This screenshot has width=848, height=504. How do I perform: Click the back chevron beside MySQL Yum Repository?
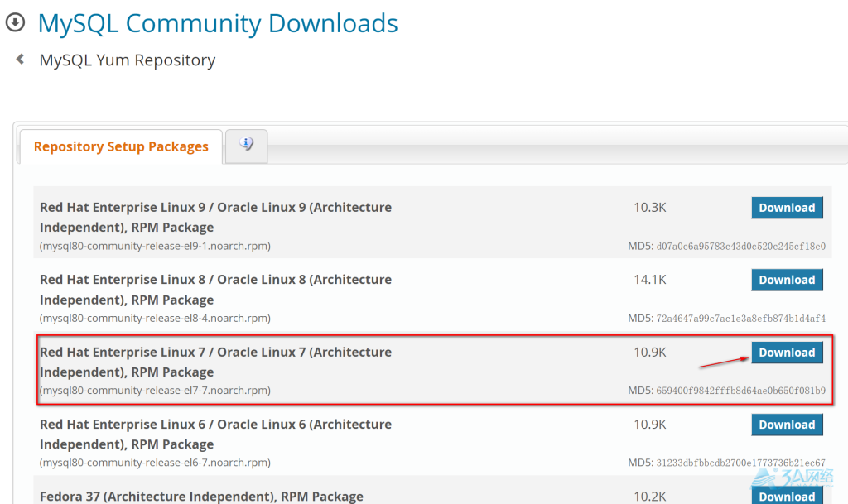pos(21,59)
